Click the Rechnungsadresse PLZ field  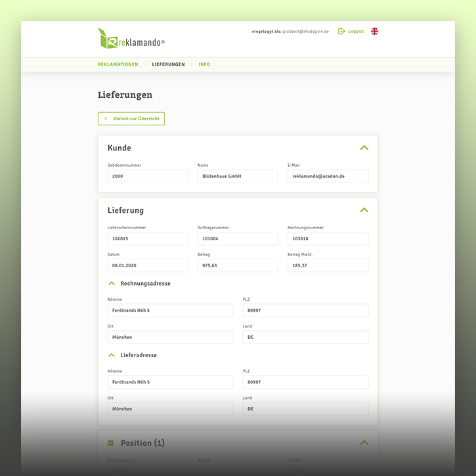[x=305, y=311]
